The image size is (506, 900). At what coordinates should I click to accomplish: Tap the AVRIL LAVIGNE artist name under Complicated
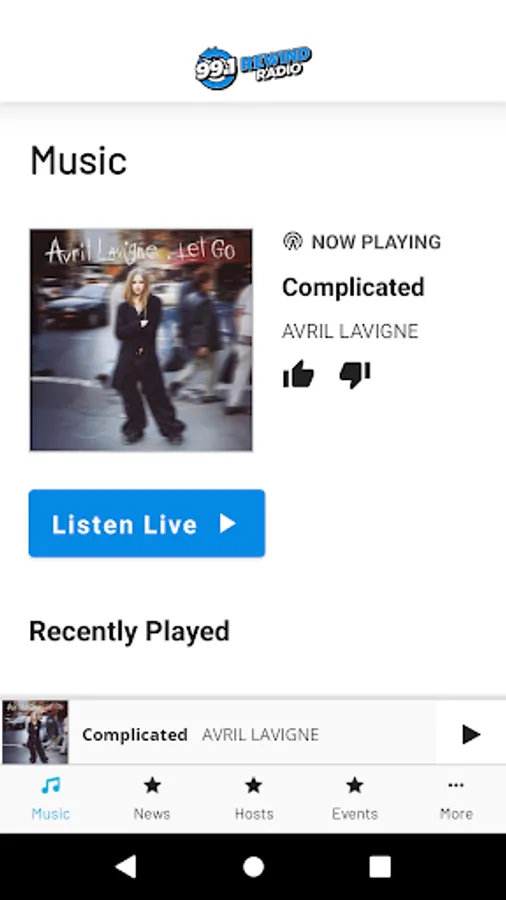(x=350, y=331)
